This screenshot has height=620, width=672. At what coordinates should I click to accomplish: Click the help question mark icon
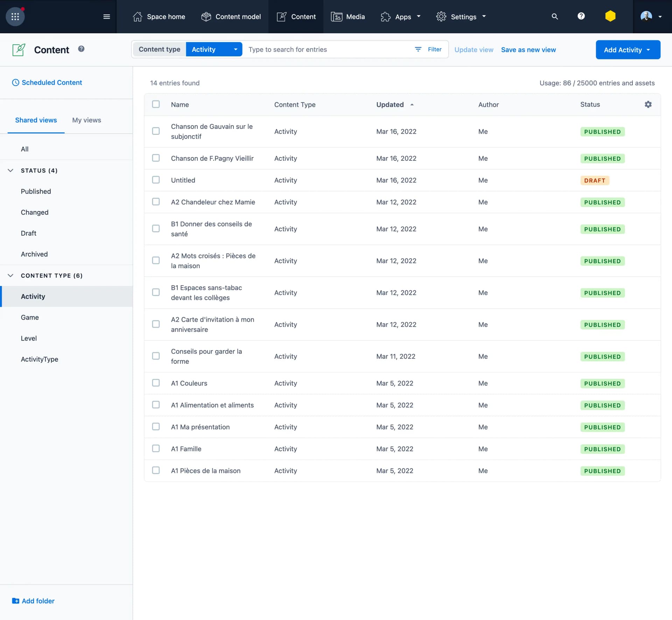581,16
